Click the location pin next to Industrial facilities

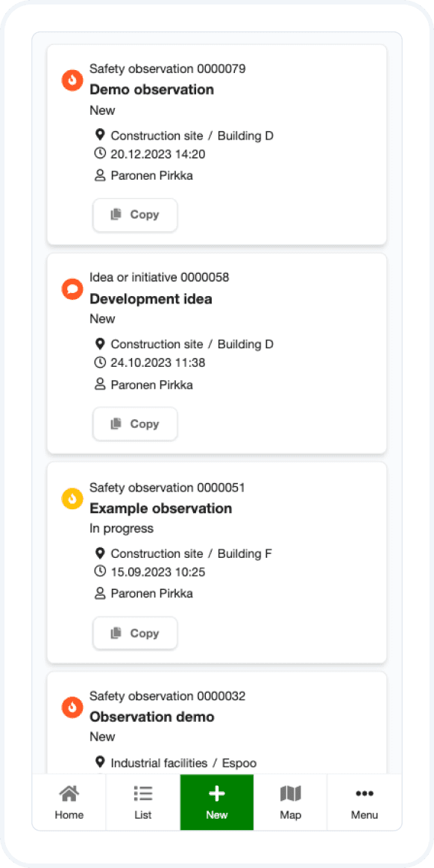pyautogui.click(x=100, y=762)
